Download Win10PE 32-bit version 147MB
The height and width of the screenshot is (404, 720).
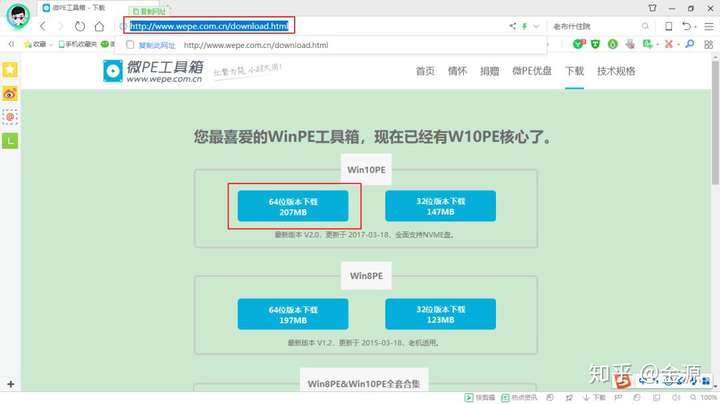tap(440, 206)
